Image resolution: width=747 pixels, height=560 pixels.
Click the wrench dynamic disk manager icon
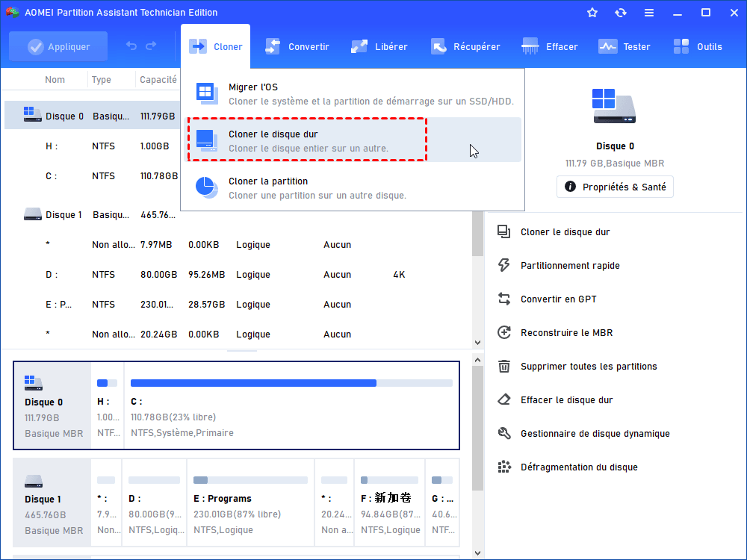(x=504, y=433)
